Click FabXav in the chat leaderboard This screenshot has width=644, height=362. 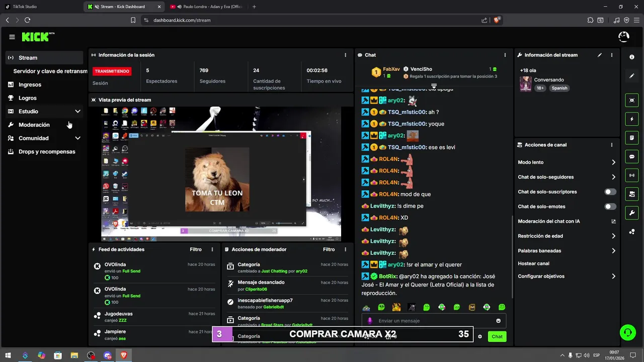[391, 69]
